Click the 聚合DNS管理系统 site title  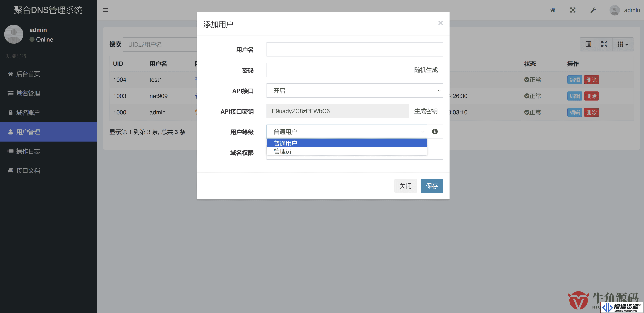tap(48, 10)
